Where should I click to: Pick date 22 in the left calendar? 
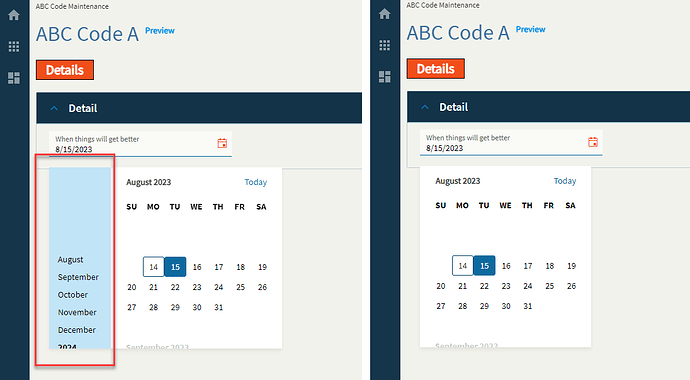tap(175, 287)
